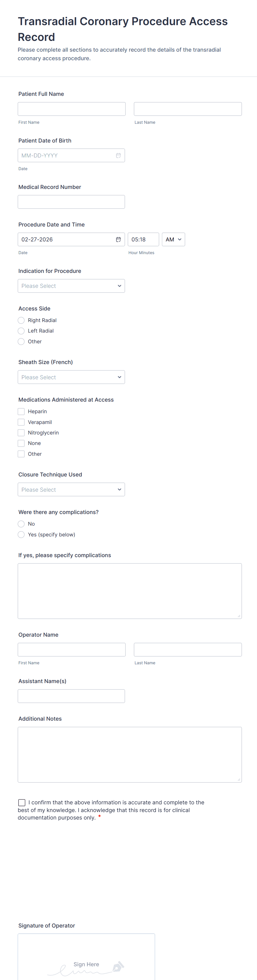257x980 pixels.
Task: Check the accuracy confirmation checkbox
Action: (x=22, y=802)
